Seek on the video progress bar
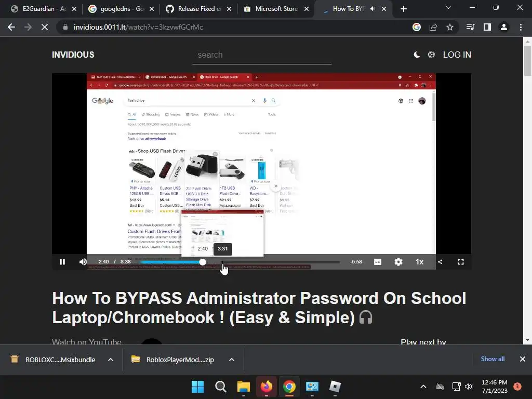The width and height of the screenshot is (532, 399). [240, 262]
